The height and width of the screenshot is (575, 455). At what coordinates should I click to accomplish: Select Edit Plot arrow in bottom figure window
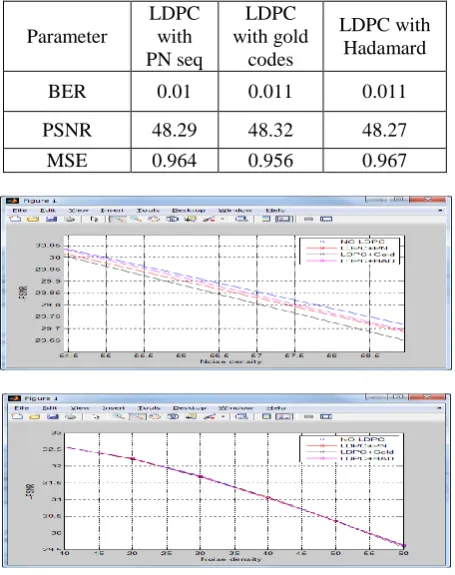click(x=96, y=417)
